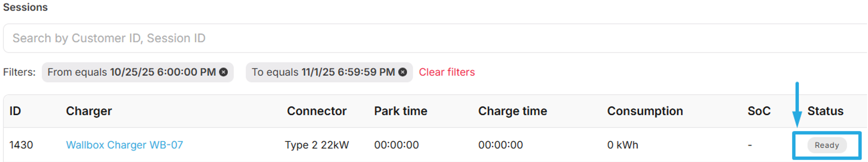868x162 pixels.
Task: Click the Ready status badge
Action: (x=826, y=145)
